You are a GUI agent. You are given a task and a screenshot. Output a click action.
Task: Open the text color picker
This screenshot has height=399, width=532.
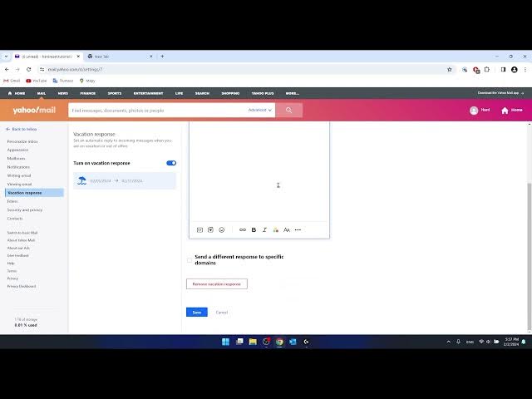pyautogui.click(x=275, y=230)
